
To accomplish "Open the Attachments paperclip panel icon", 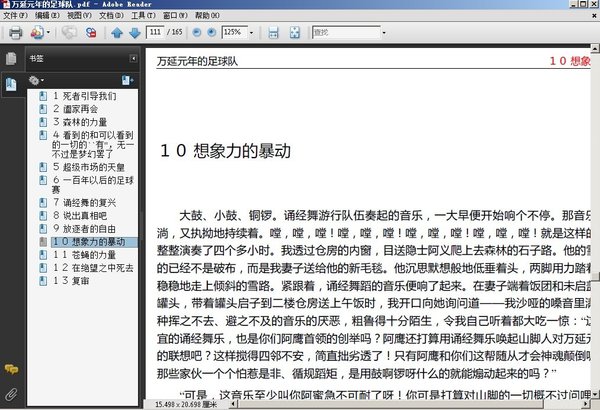I will click(11, 394).
